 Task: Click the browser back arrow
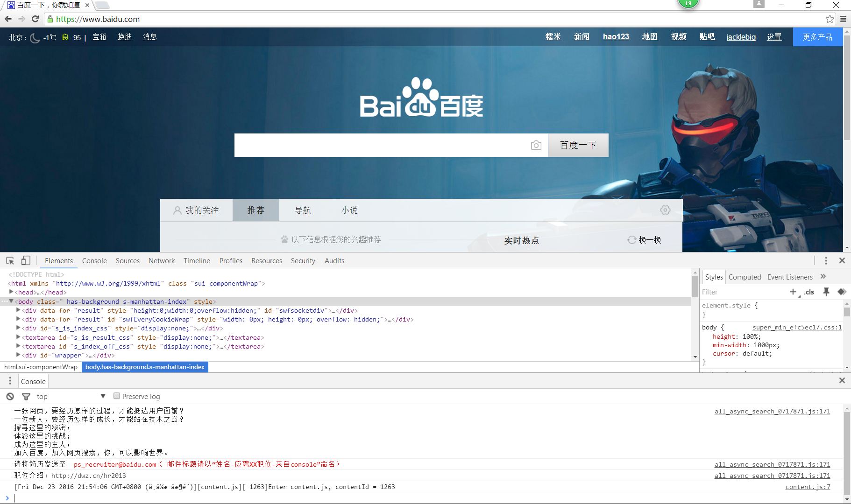tap(8, 19)
